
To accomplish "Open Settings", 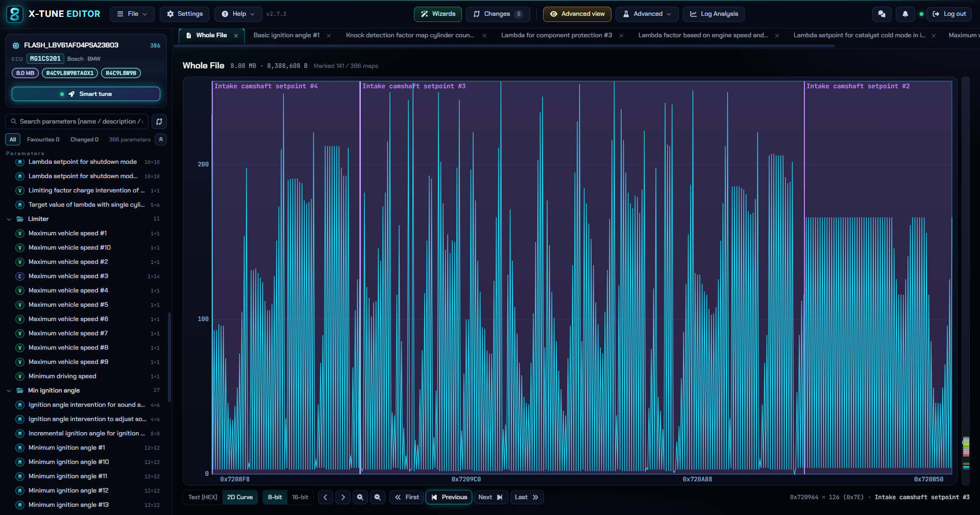I will click(x=185, y=14).
